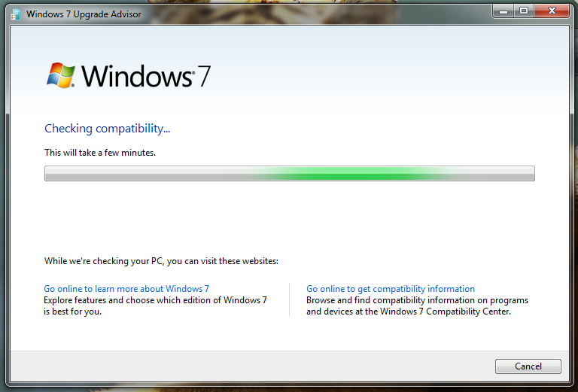
Task: Maximize the Upgrade Advisor window
Action: coord(524,11)
